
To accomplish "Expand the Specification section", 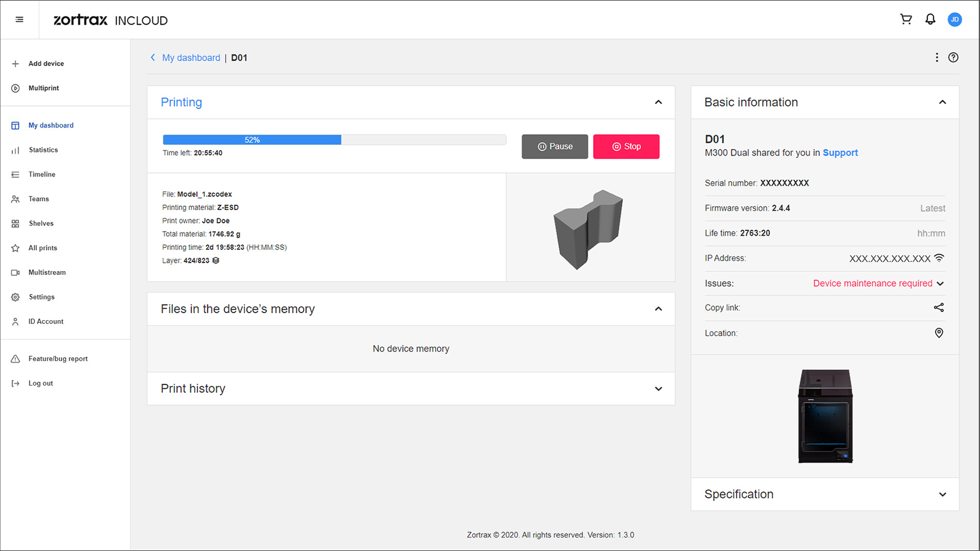I will (942, 494).
